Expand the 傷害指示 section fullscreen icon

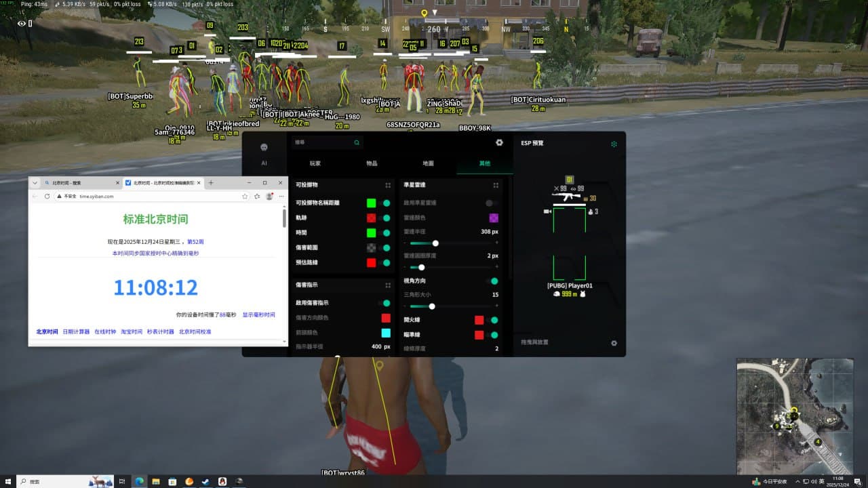click(388, 285)
